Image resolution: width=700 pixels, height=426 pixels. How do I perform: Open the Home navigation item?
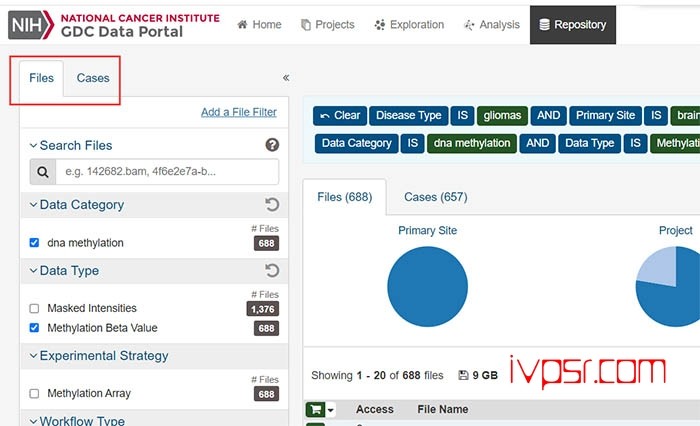[259, 25]
